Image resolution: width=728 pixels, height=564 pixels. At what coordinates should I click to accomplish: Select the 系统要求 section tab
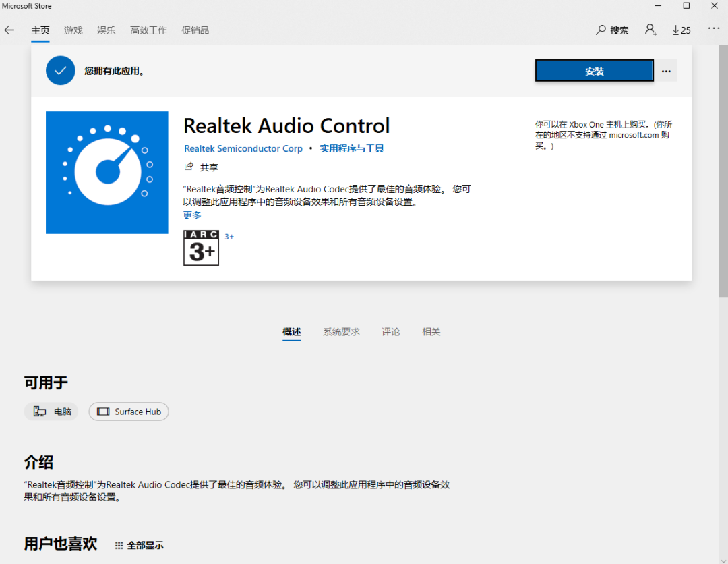tap(341, 332)
